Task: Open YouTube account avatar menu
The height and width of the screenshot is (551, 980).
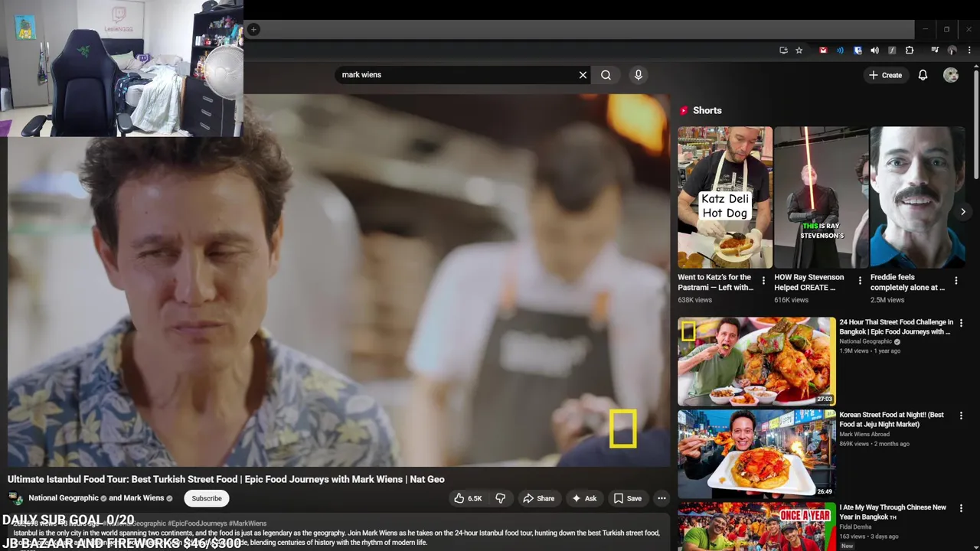Action: pos(951,75)
